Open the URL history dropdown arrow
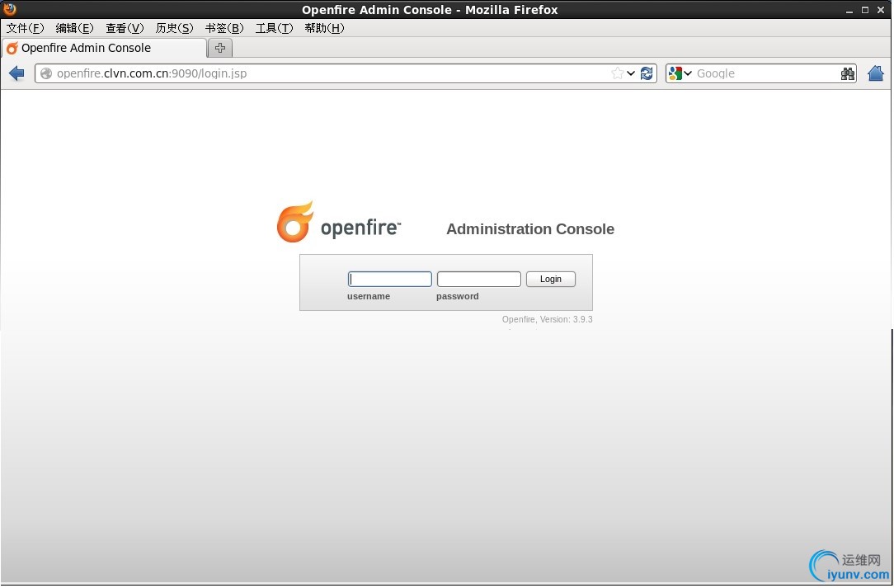This screenshot has height=588, width=894. [631, 73]
